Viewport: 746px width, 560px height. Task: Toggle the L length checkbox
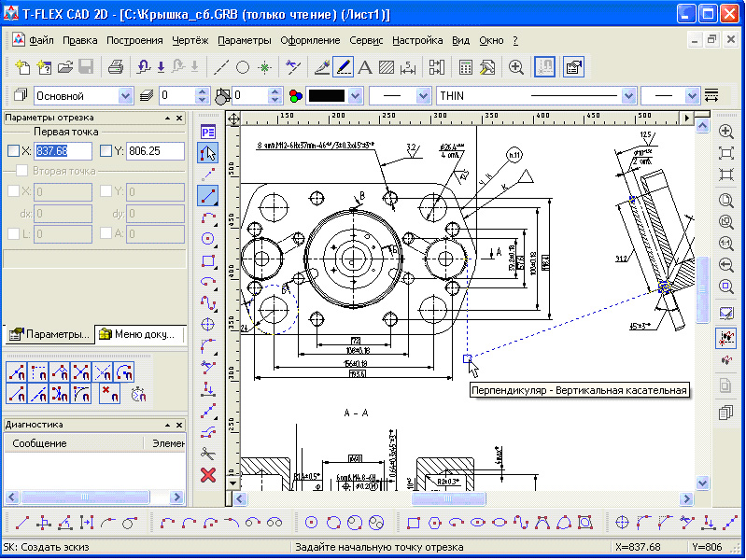(x=13, y=233)
